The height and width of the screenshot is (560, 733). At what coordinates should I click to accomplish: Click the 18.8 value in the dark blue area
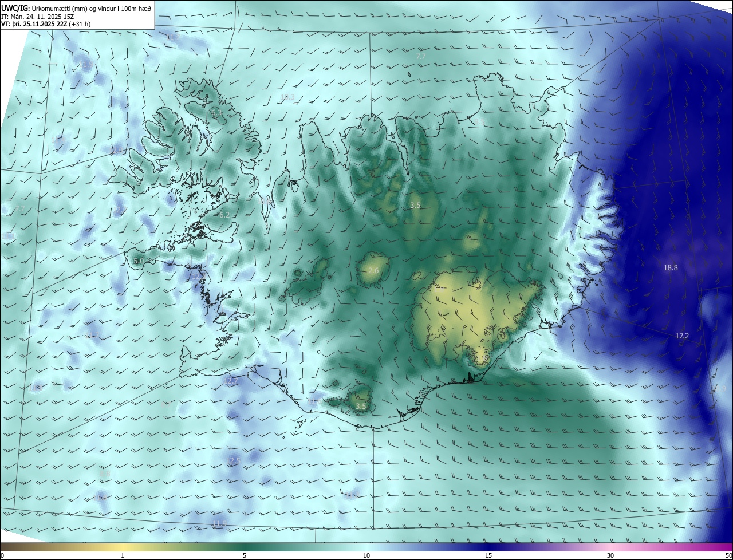coord(671,267)
